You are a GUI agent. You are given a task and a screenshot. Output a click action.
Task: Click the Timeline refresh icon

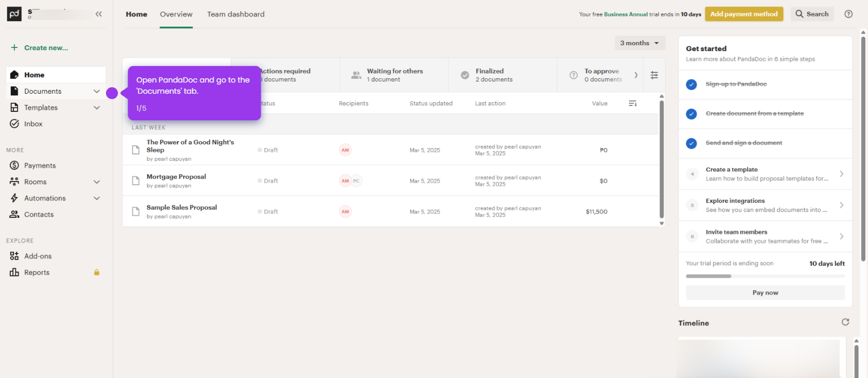pyautogui.click(x=845, y=322)
